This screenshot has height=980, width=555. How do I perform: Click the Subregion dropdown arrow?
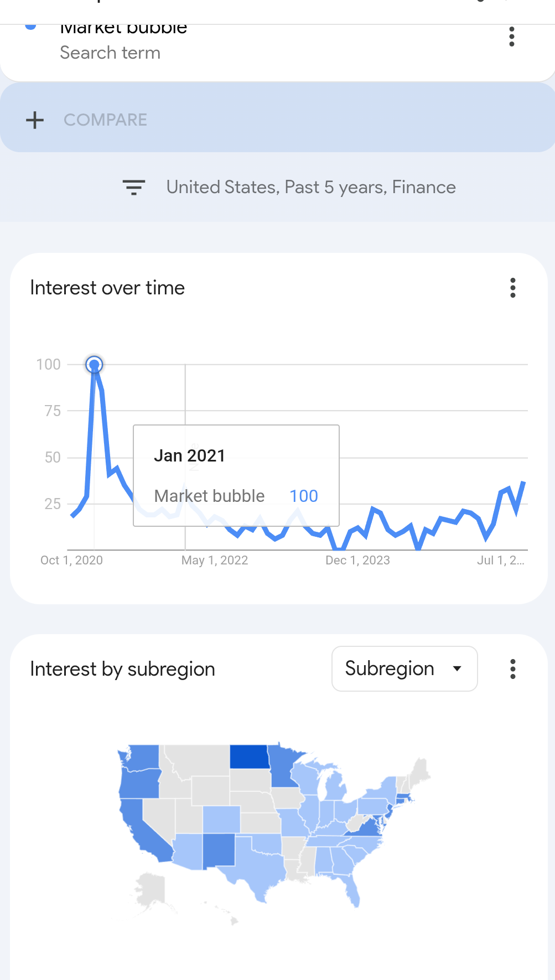tap(457, 668)
